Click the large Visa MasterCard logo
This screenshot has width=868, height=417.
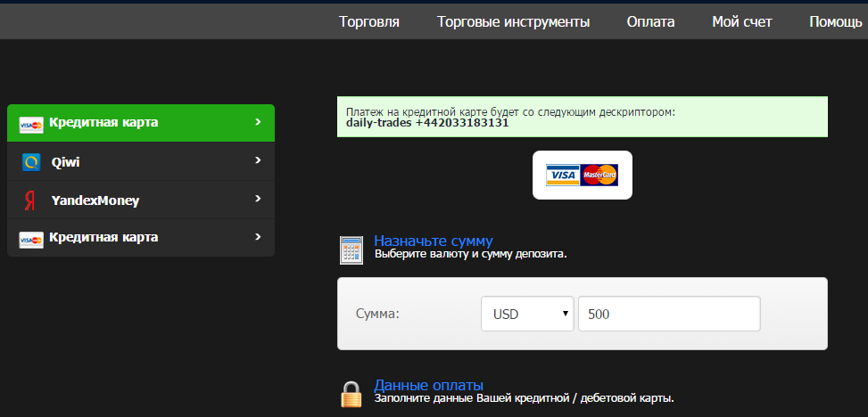click(x=582, y=175)
